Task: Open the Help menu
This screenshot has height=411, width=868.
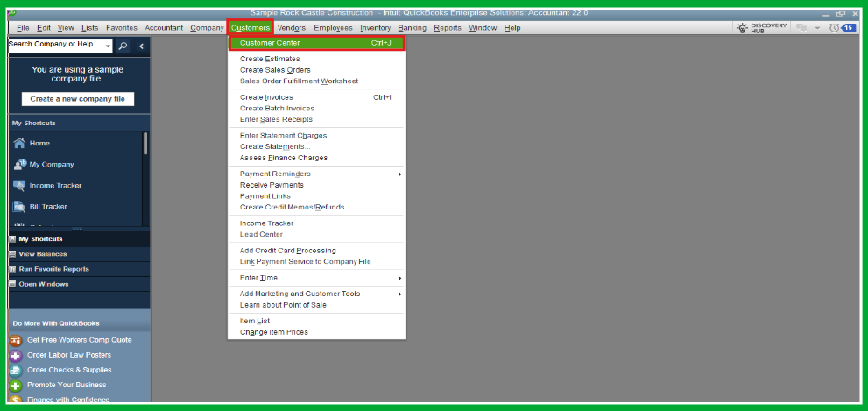Action: point(512,28)
